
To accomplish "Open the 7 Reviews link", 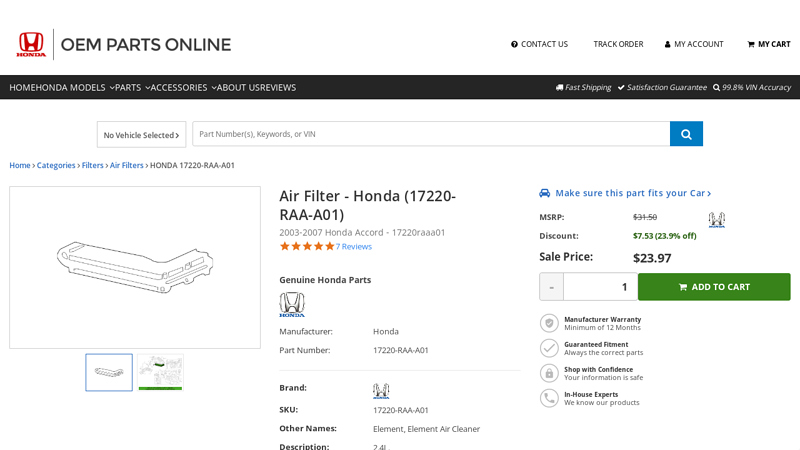I will (x=353, y=246).
